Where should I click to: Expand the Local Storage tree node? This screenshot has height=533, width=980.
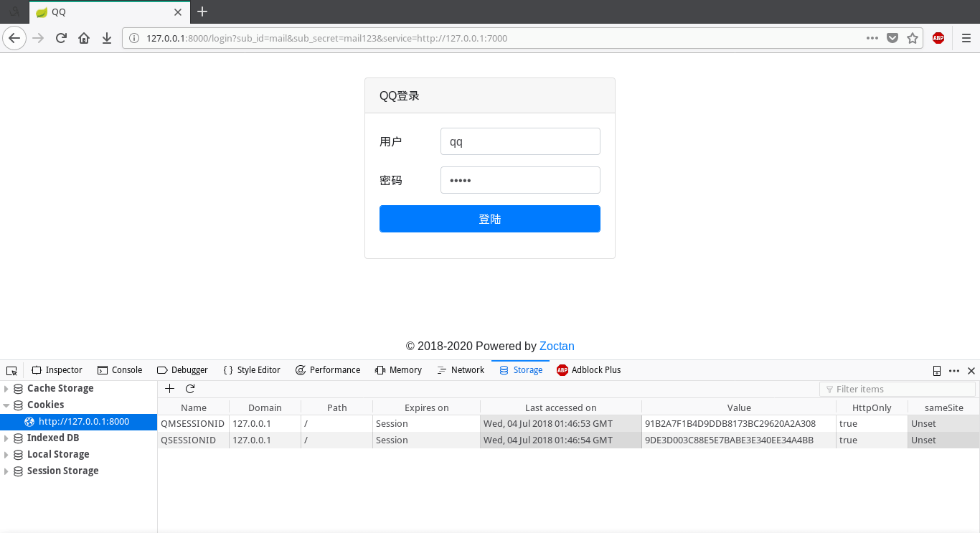pyautogui.click(x=6, y=455)
